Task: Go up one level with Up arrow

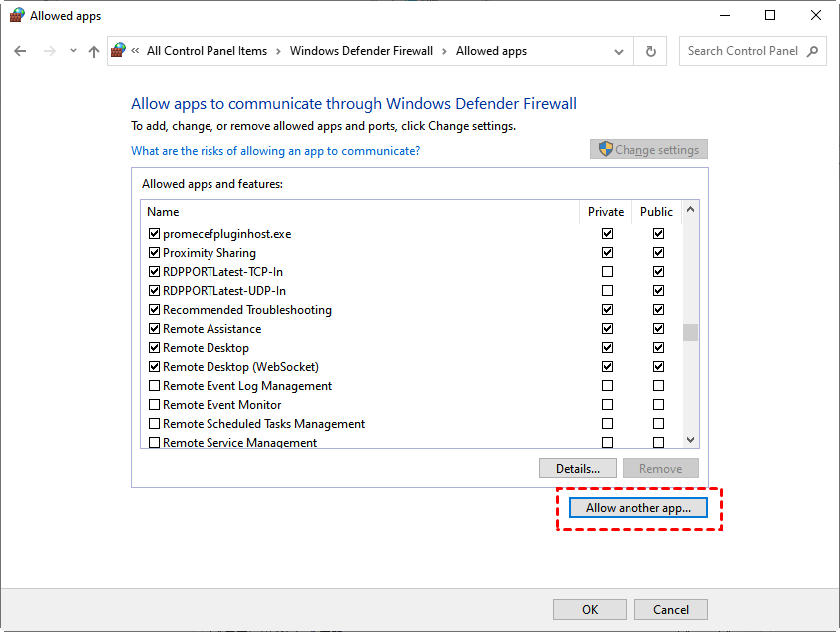Action: coord(94,51)
